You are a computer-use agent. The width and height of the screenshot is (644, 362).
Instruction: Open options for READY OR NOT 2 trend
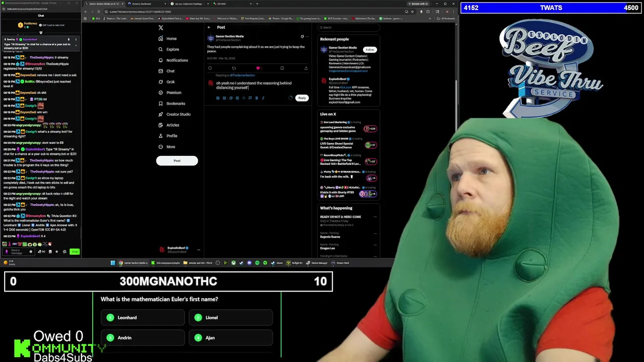coord(375,217)
